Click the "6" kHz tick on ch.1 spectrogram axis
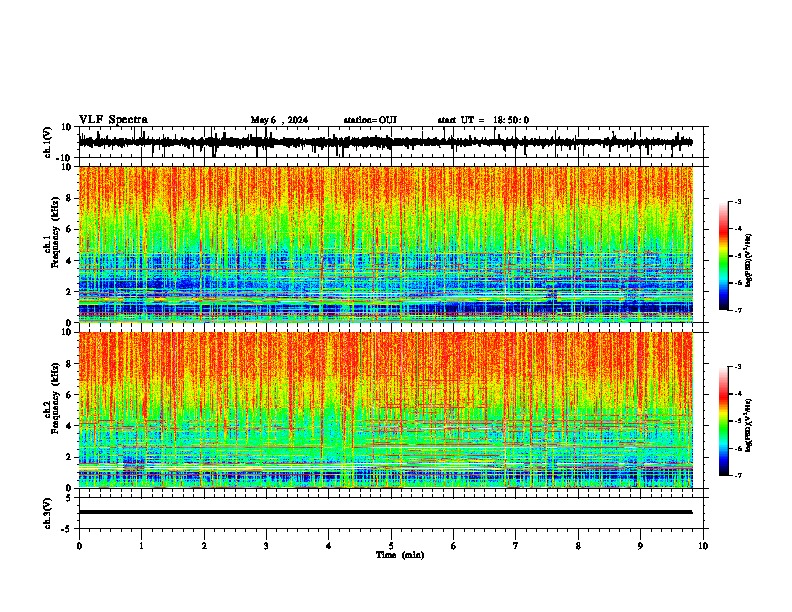This screenshot has width=792, height=612. [70, 229]
